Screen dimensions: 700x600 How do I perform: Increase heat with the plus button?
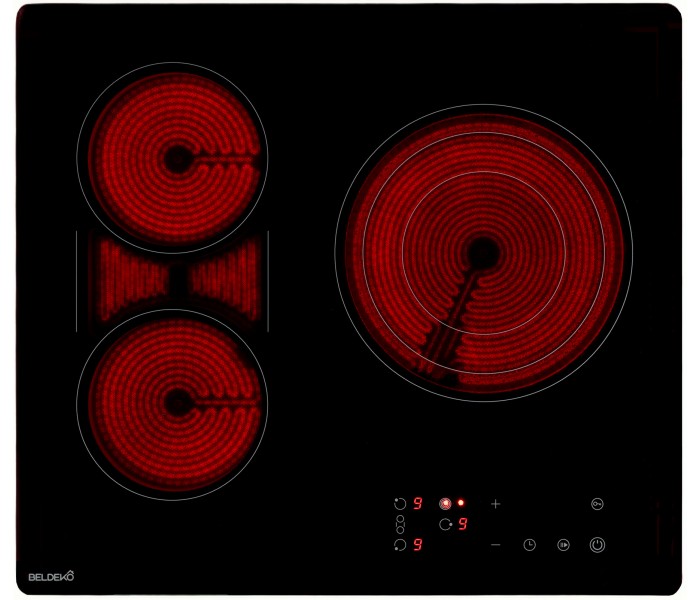[x=495, y=504]
